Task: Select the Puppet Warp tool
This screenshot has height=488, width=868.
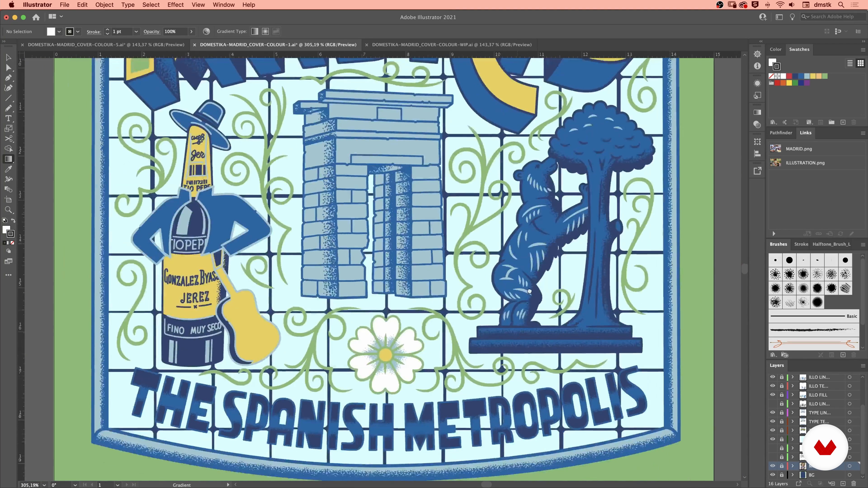Action: point(8,179)
